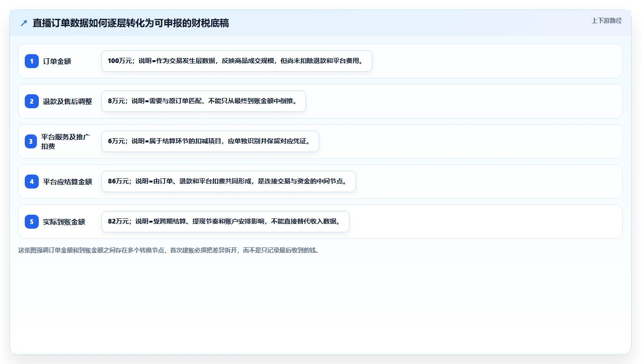Click the 订单金额 step label
641x364 pixels.
57,61
